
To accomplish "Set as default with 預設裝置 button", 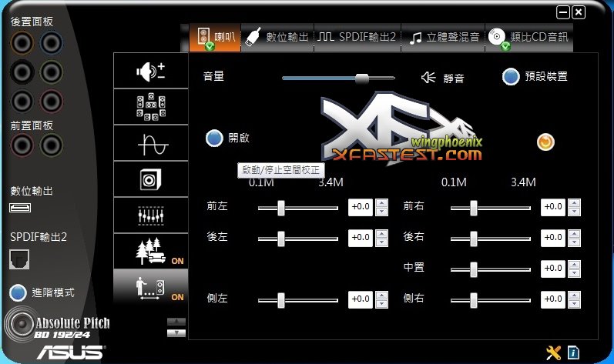I will pos(511,77).
